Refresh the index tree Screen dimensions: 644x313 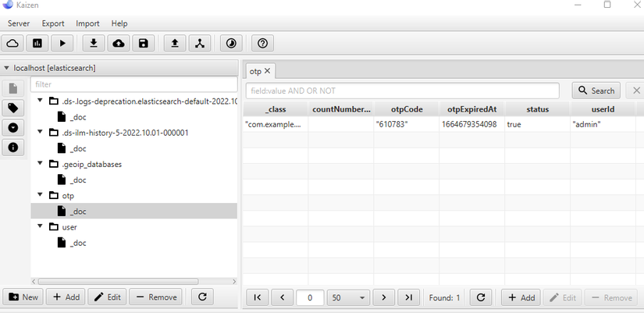coord(202,297)
